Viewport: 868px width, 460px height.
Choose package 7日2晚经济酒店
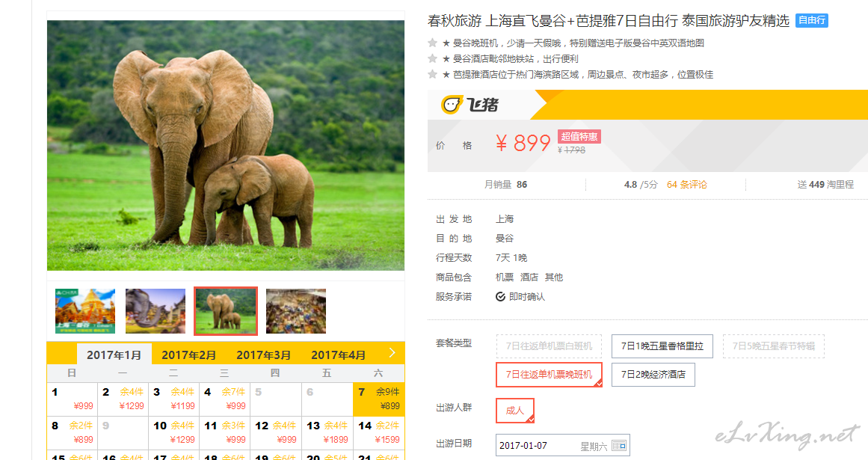653,375
